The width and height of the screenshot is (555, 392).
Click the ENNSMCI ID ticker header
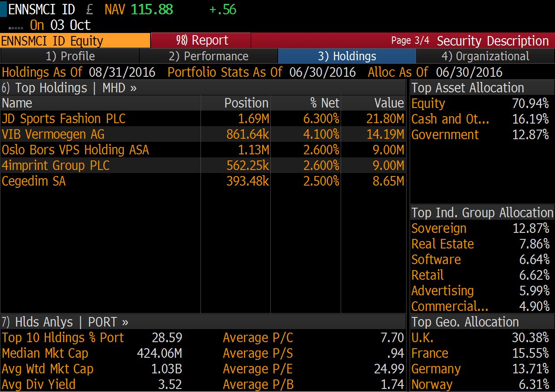coord(42,9)
